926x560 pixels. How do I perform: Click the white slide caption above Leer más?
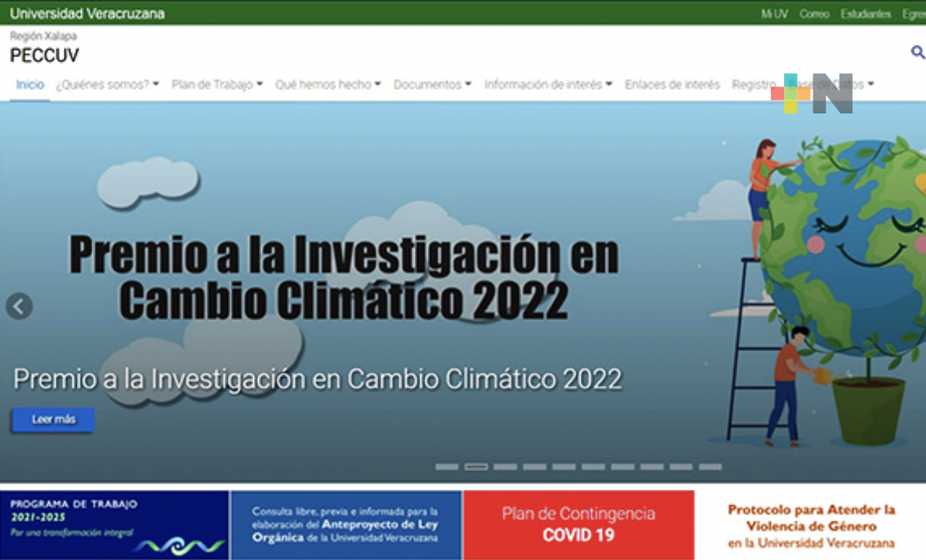click(318, 379)
